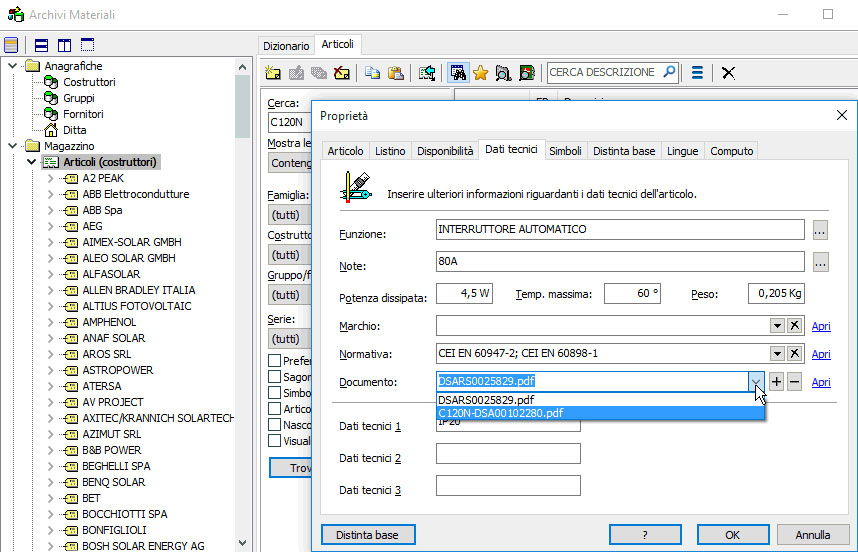
Task: Click the Documento dropdown arrow
Action: (756, 381)
